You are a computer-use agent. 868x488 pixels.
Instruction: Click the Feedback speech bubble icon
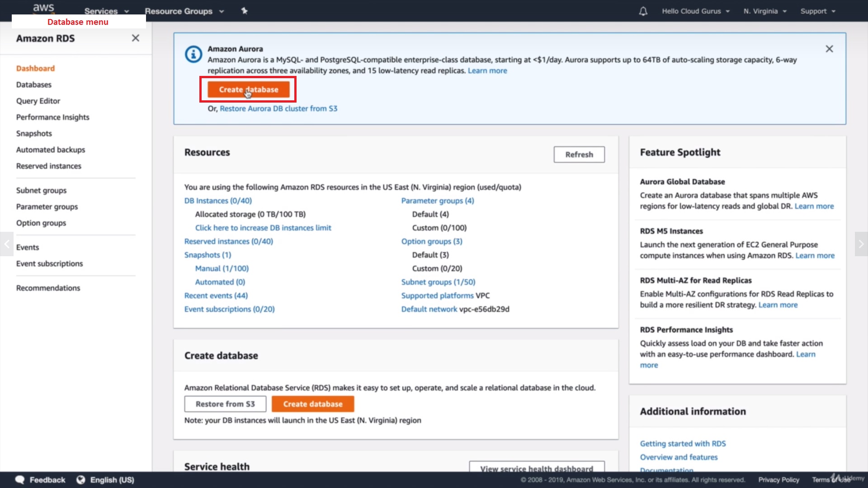pyautogui.click(x=20, y=480)
